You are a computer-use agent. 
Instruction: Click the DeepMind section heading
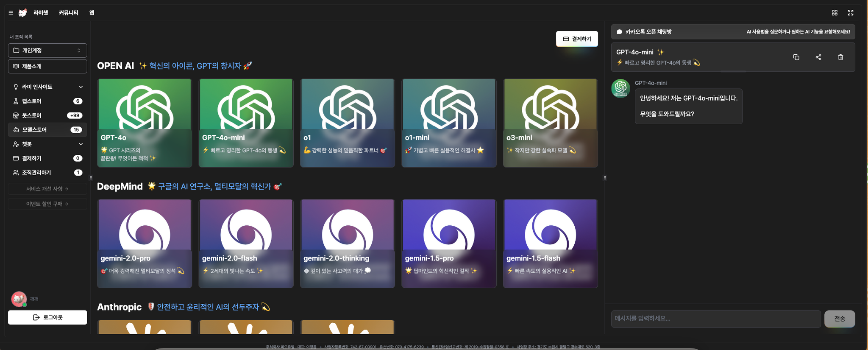point(120,186)
